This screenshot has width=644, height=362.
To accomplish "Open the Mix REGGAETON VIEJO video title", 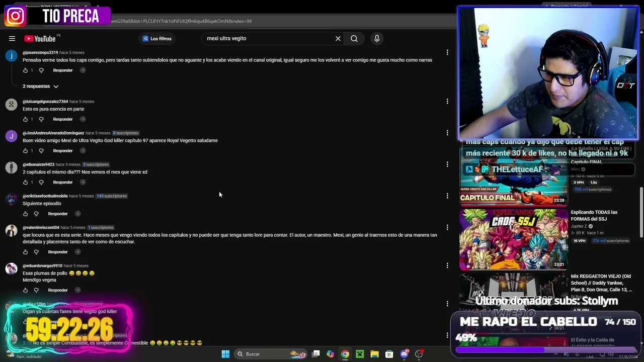I will point(601,283).
